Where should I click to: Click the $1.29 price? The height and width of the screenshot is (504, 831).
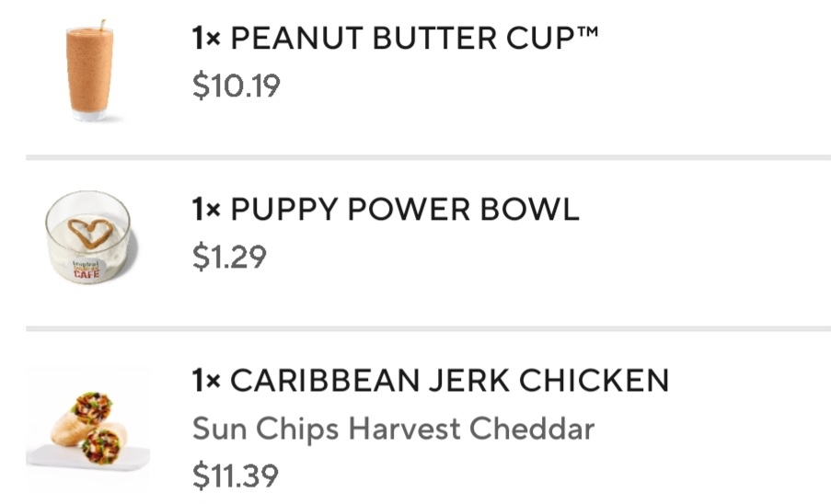pos(229,258)
